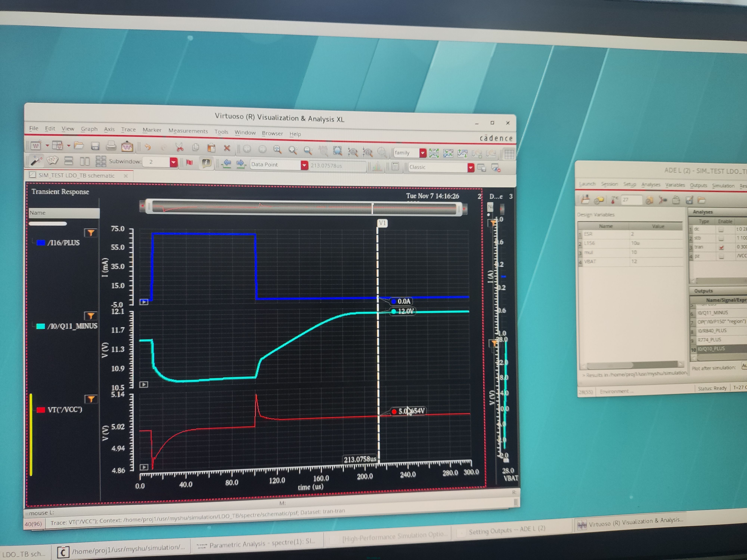
Task: Click the paste clipboard icon
Action: 211,148
